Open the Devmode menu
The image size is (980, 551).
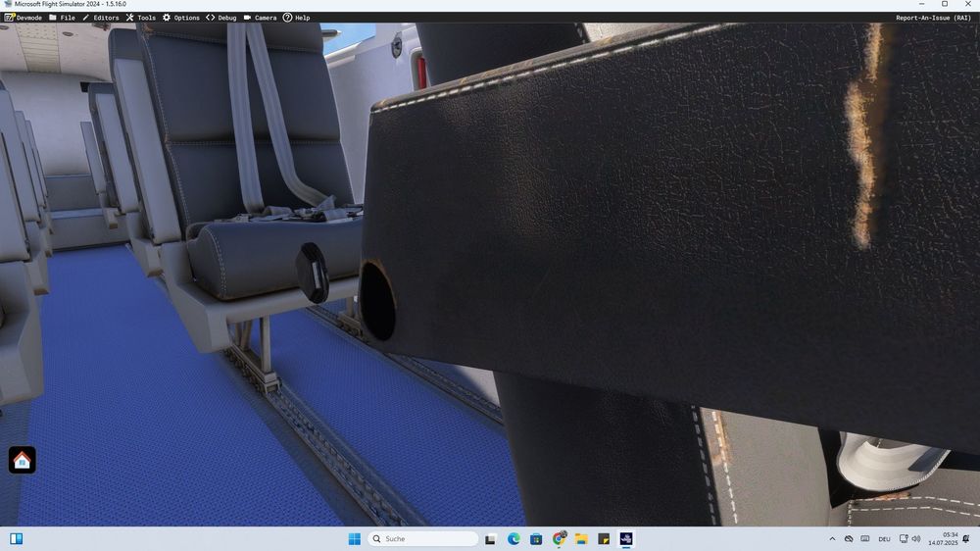tap(24, 18)
